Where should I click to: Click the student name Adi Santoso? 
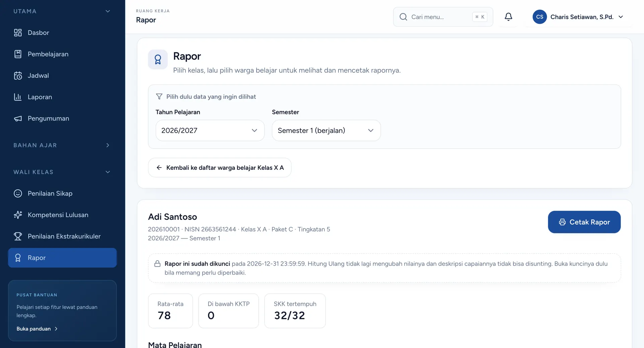[172, 217]
